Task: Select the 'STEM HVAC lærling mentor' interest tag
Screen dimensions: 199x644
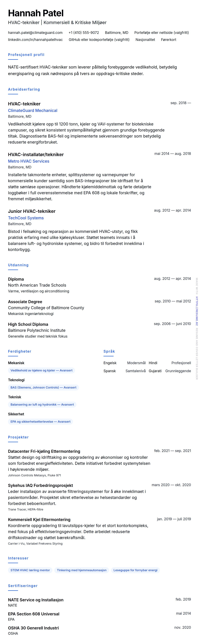Action: pyautogui.click(x=30, y=570)
